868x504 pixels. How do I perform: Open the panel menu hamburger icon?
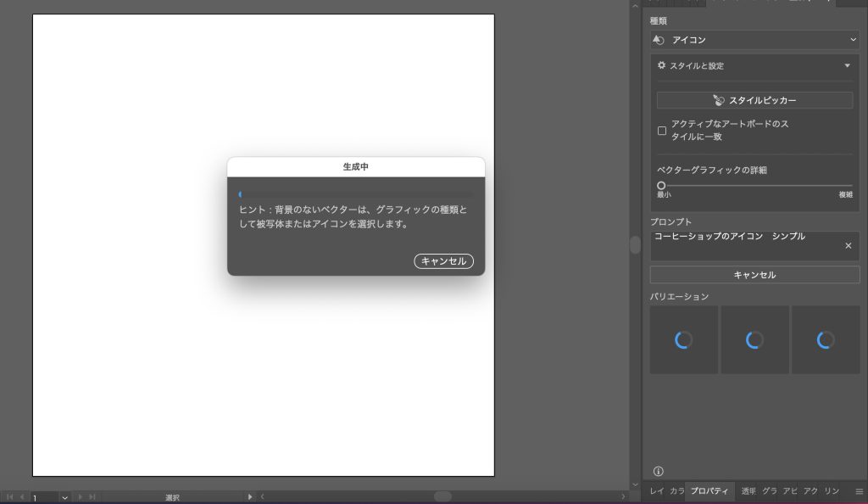pyautogui.click(x=859, y=490)
